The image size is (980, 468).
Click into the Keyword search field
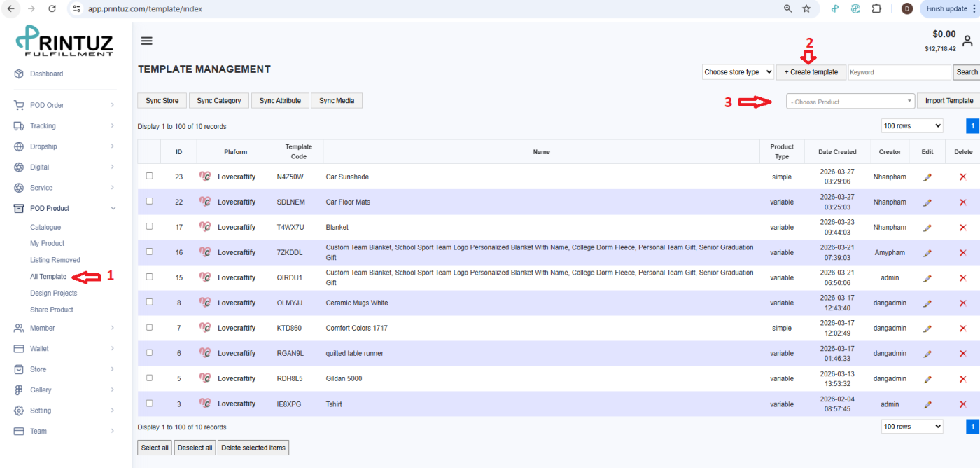tap(899, 72)
